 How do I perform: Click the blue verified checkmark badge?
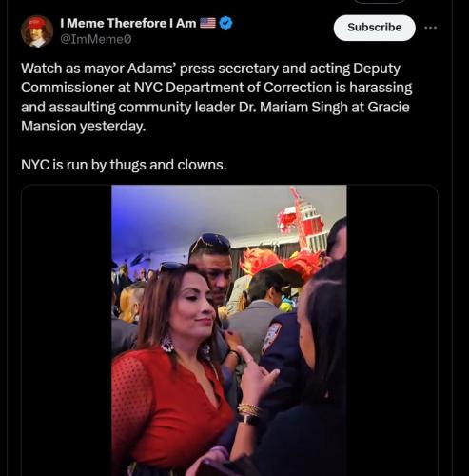pos(226,23)
